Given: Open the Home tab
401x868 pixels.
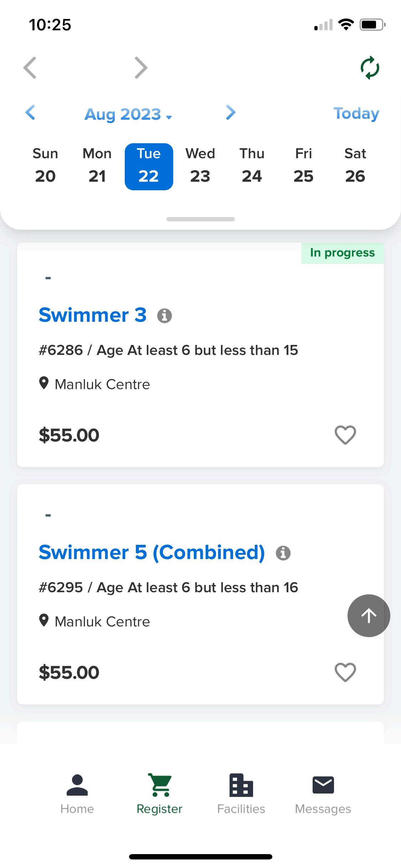Looking at the screenshot, I should tap(77, 794).
